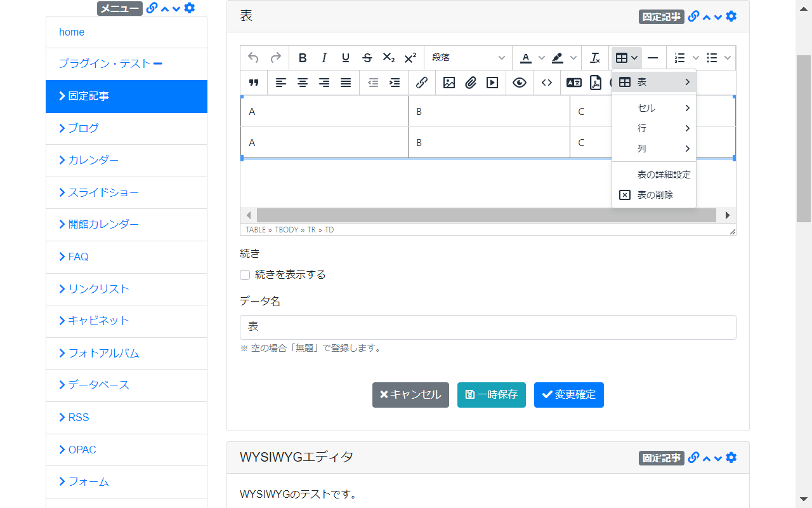Open the 段落 paragraph style dropdown
Viewport: 812px width, 508px height.
468,58
